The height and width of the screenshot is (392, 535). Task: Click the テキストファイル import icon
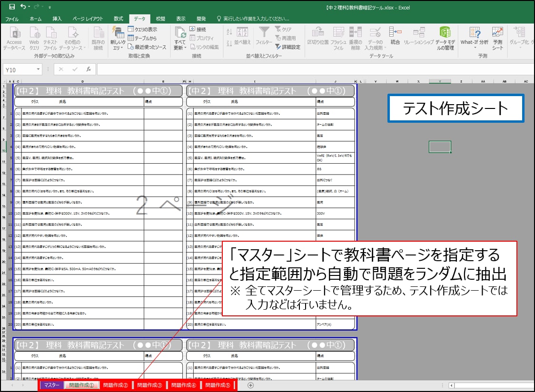point(50,38)
